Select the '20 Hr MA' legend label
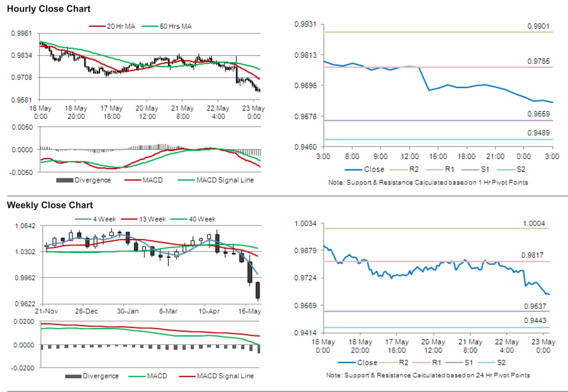568x392 pixels. (x=121, y=26)
